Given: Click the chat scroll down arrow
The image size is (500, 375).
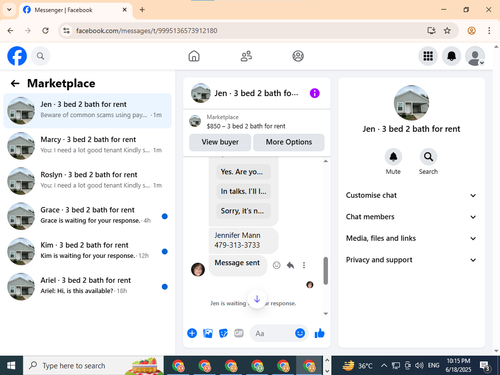Looking at the screenshot, I should click(x=326, y=314).
